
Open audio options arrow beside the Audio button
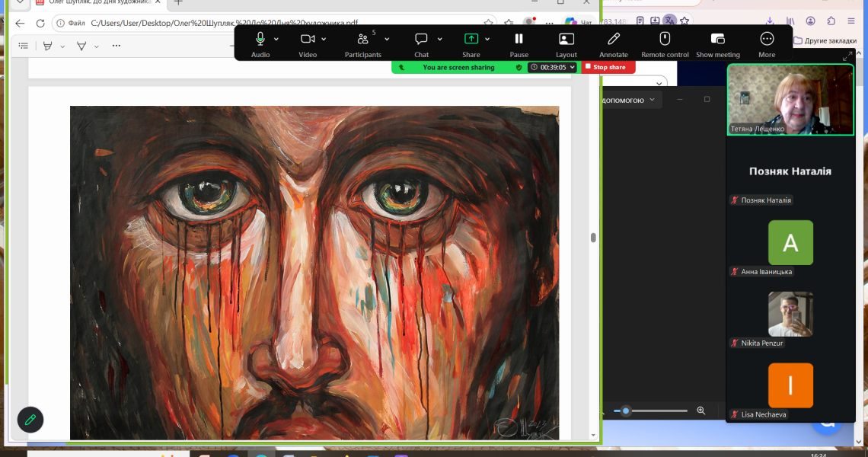click(x=276, y=40)
